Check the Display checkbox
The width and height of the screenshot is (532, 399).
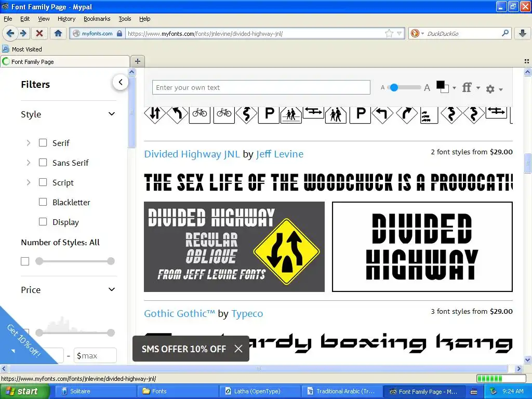pyautogui.click(x=43, y=221)
